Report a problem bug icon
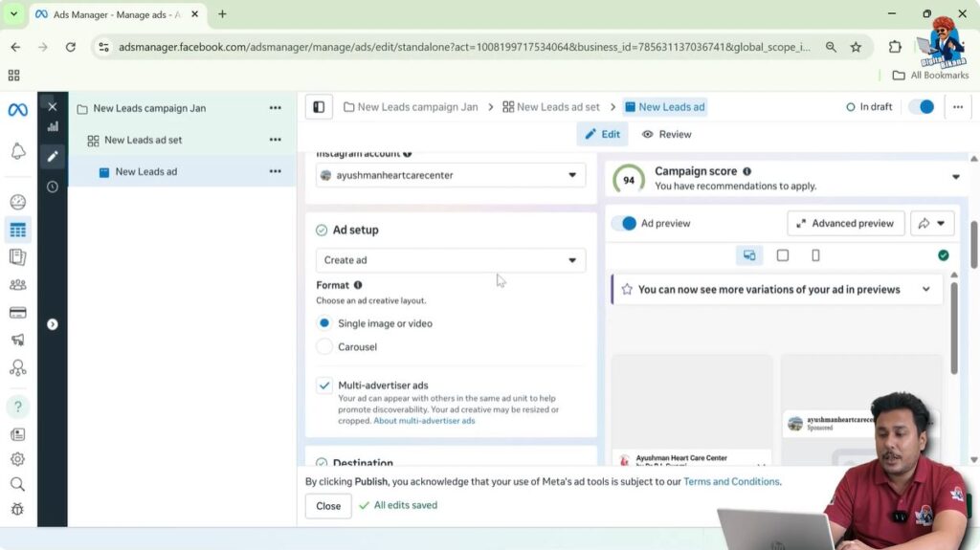This screenshot has height=550, width=980. pyautogui.click(x=17, y=509)
